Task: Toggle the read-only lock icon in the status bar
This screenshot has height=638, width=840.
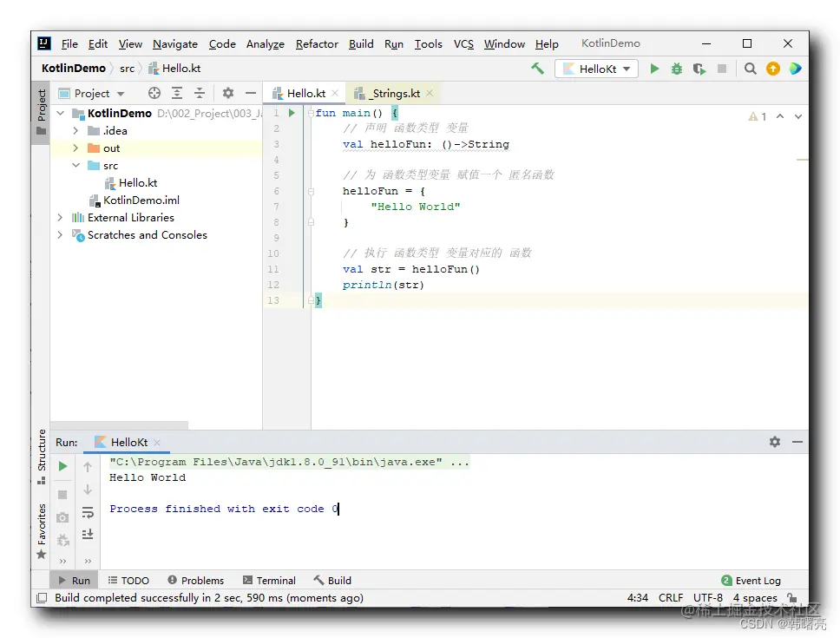Action: (x=792, y=598)
